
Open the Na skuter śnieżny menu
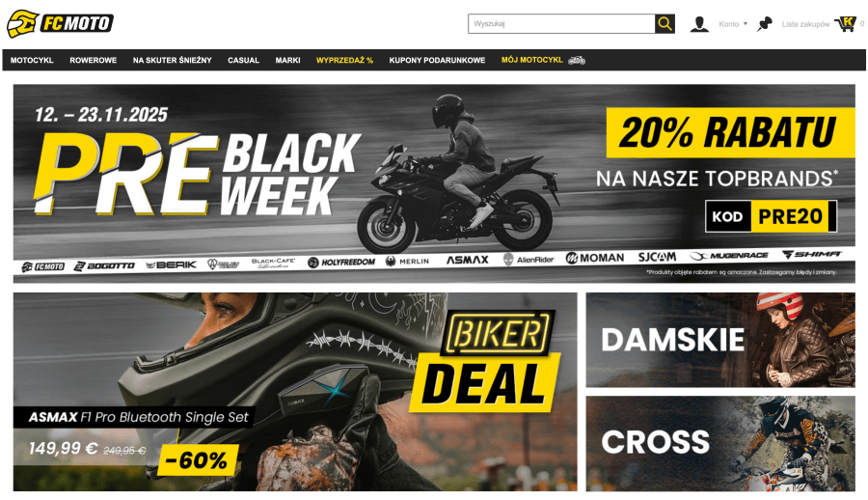tap(173, 60)
